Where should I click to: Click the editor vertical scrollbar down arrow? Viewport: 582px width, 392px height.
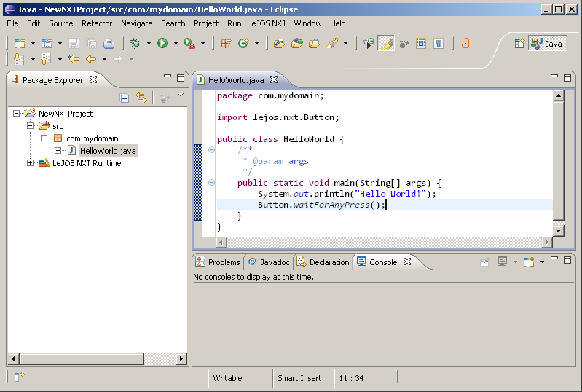pos(558,230)
